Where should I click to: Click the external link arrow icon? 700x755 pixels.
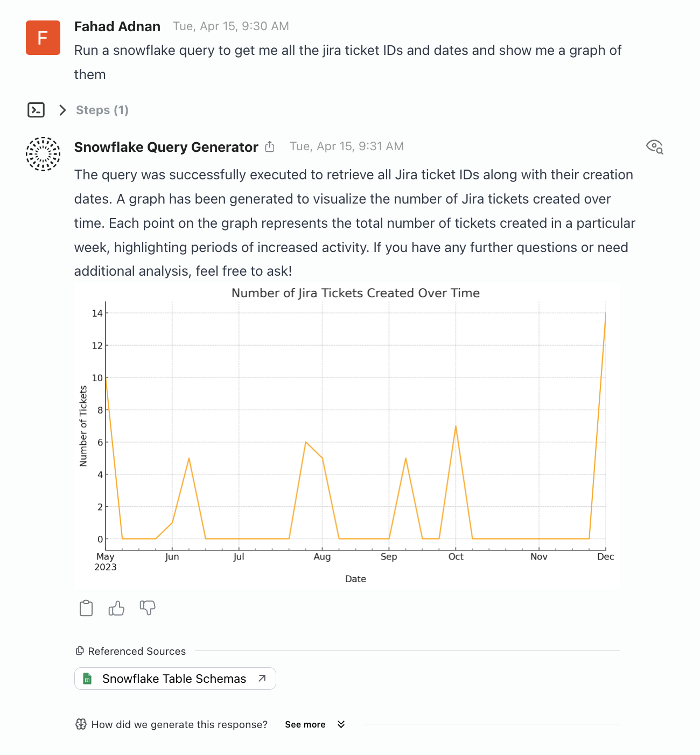click(x=262, y=679)
